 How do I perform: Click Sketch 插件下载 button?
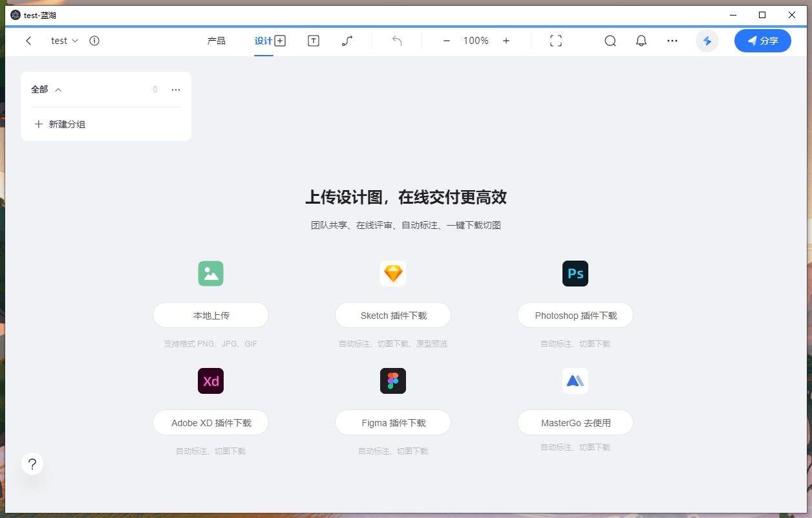click(393, 316)
